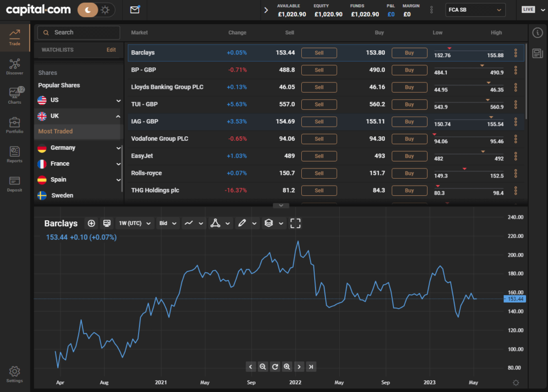Click the market Search field

click(x=79, y=33)
